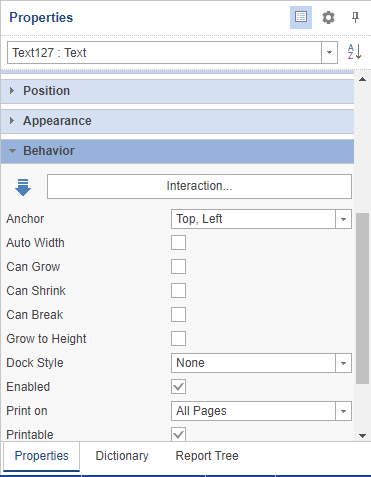Enable the Can Shrink checkbox

[178, 290]
